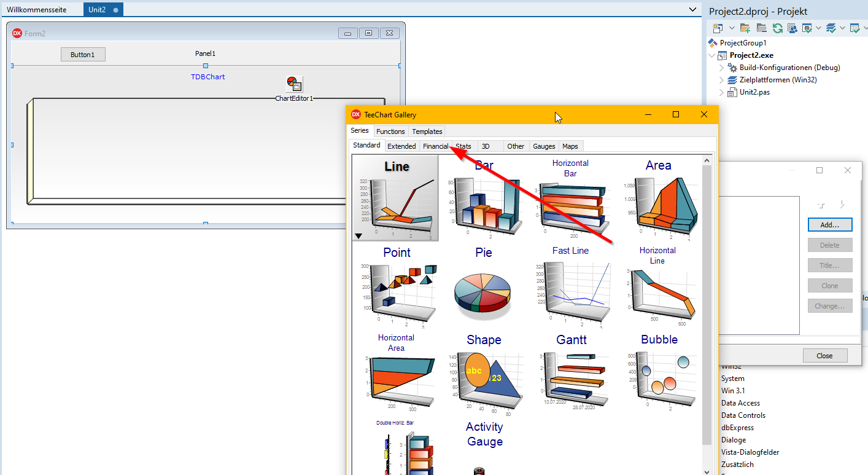Click the Delete button in chart editor
Image resolution: width=868 pixels, height=475 pixels.
tap(830, 245)
